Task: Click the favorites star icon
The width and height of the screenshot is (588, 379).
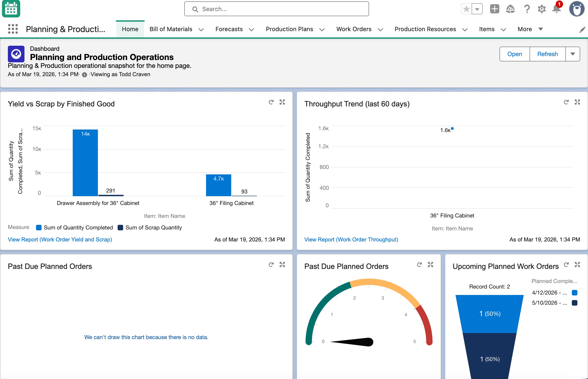Action: click(466, 9)
